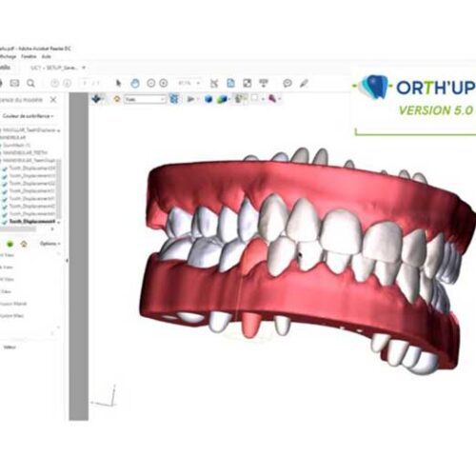
Task: Toggle the fourth Tooth_Displacement checkbox
Action: (x=5, y=191)
